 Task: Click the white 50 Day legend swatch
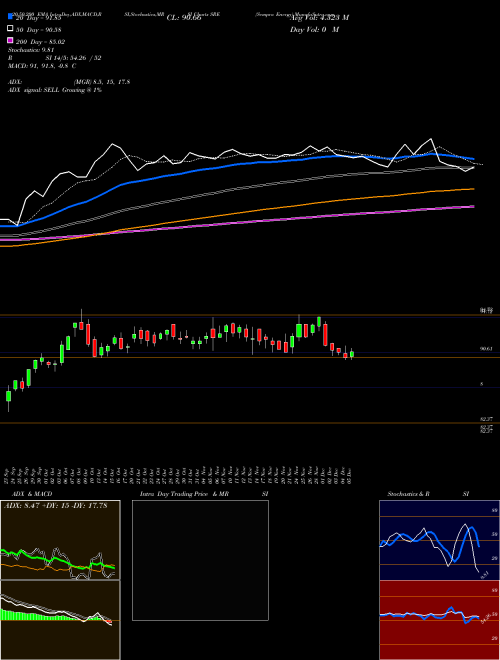click(x=11, y=29)
